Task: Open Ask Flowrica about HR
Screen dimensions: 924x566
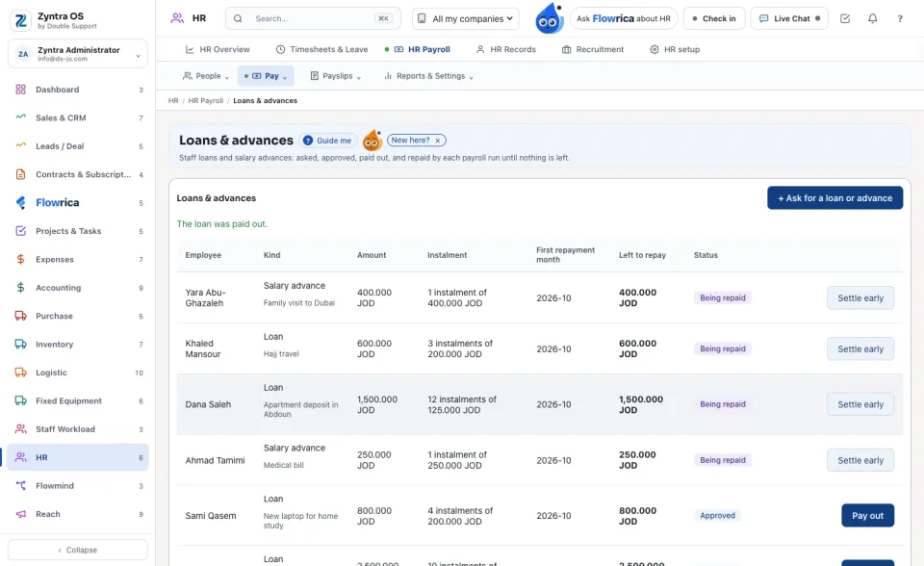Action: click(624, 19)
